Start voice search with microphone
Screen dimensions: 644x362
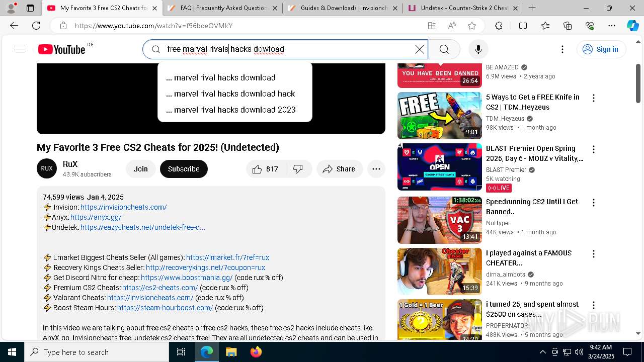coord(478,49)
